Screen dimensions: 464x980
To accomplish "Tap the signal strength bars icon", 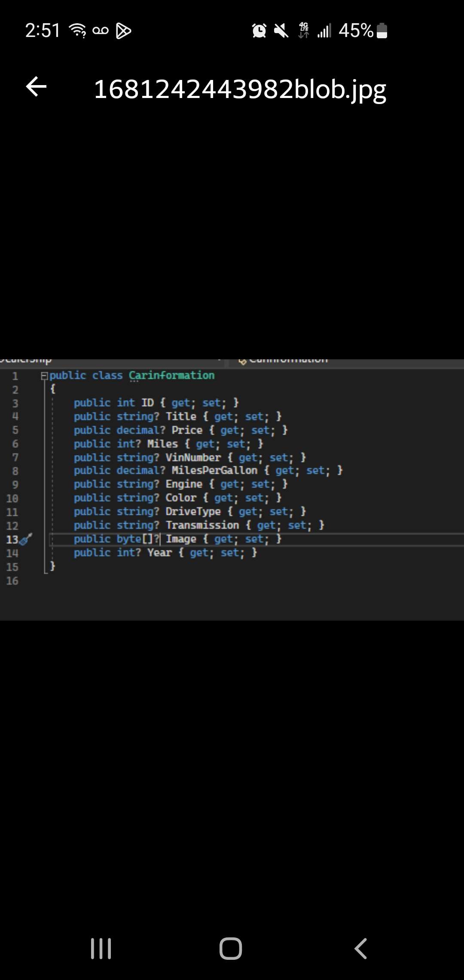I will coord(324,31).
